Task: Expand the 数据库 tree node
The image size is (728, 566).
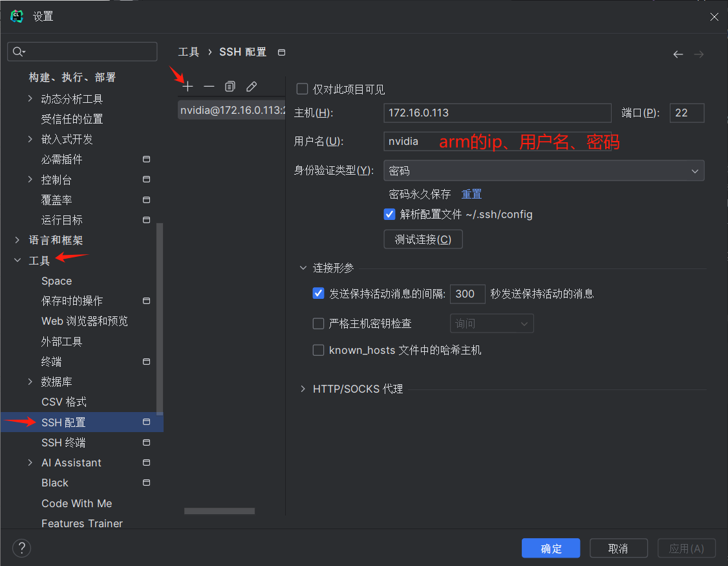Action: (30, 382)
